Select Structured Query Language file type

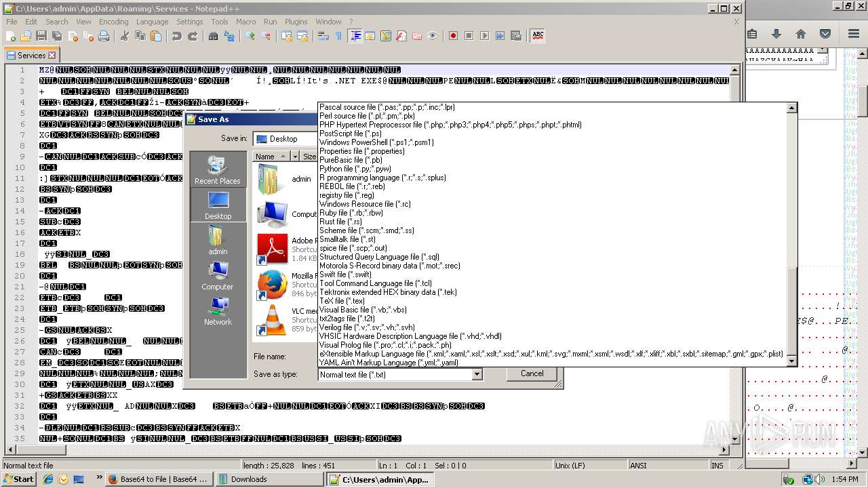pyautogui.click(x=379, y=257)
